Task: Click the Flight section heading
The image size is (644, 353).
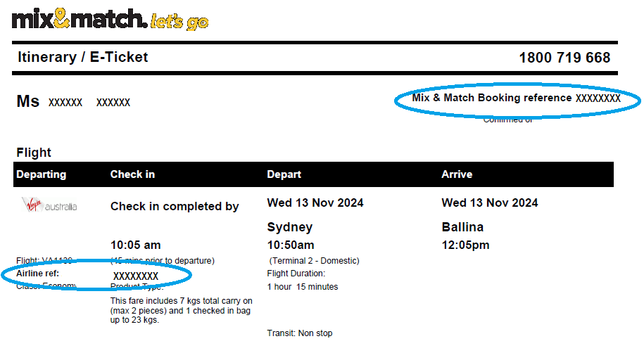Action: (34, 153)
